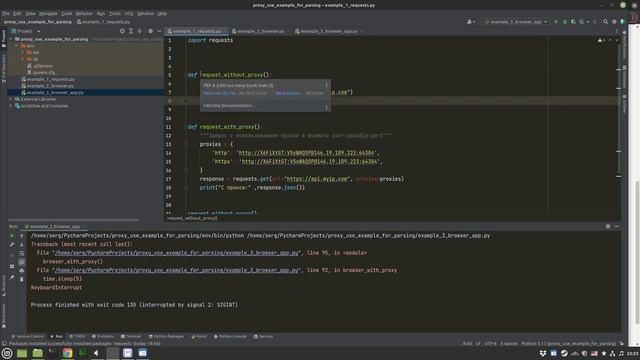Open Version Control tool window
Image resolution: width=640 pixels, height=360 pixels.
coord(27,336)
